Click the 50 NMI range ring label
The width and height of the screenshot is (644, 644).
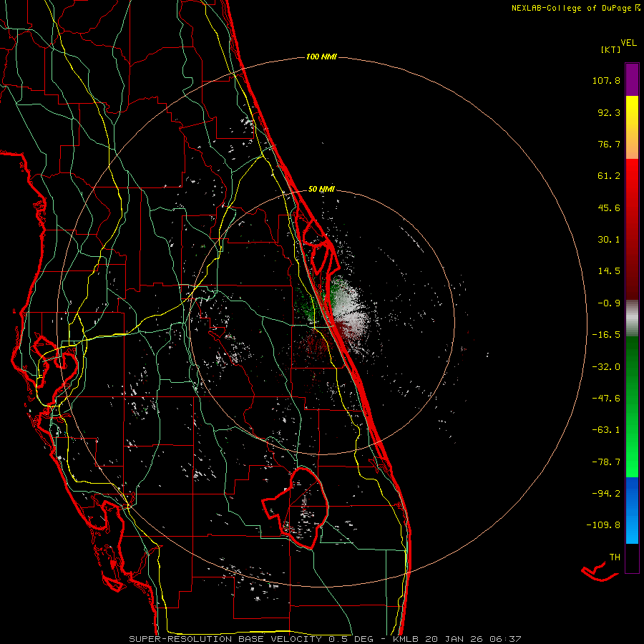[321, 190]
